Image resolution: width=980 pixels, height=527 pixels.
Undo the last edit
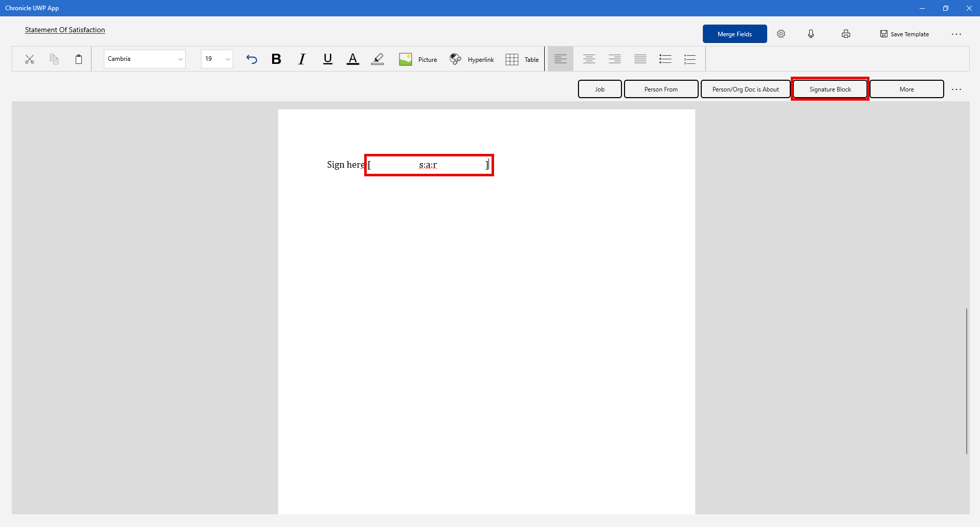tap(251, 59)
